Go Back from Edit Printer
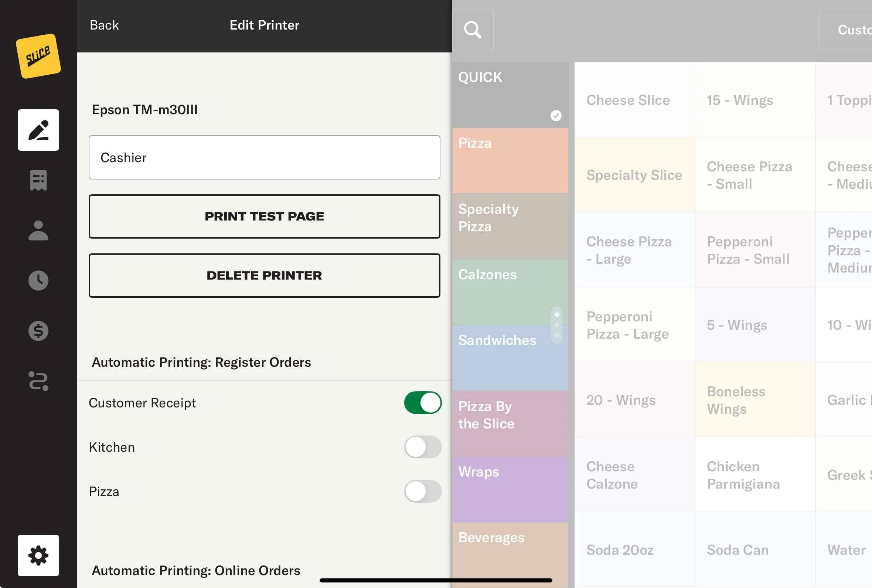The image size is (872, 588). [x=104, y=25]
